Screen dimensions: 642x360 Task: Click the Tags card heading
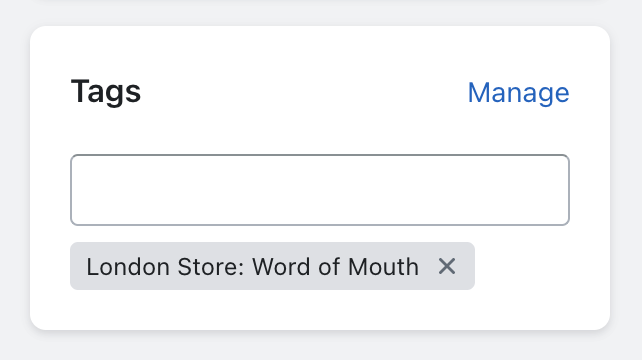click(x=106, y=92)
